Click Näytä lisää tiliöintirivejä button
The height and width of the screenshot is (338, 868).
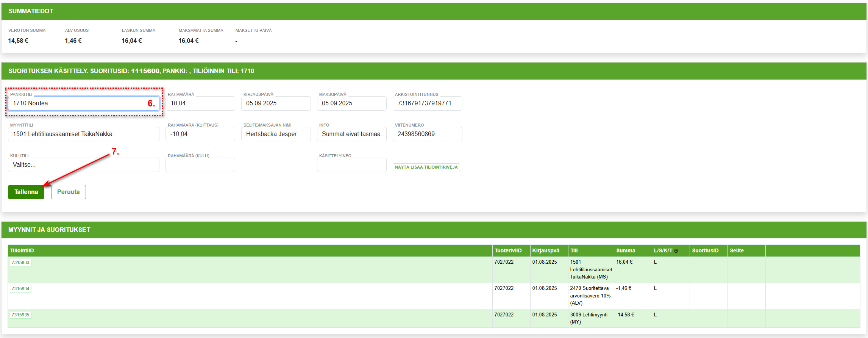pyautogui.click(x=426, y=167)
